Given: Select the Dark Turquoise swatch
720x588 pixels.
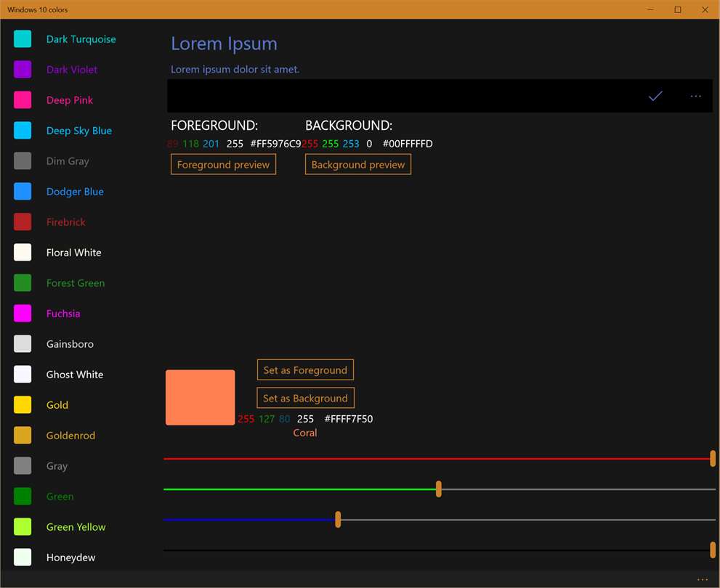Looking at the screenshot, I should coord(23,39).
